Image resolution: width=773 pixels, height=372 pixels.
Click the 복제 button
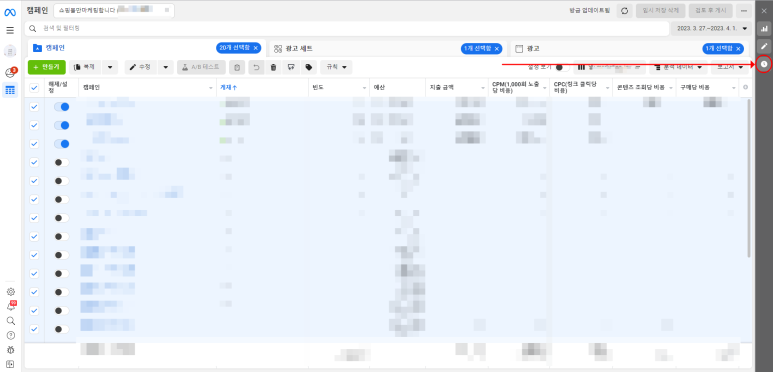pos(86,68)
